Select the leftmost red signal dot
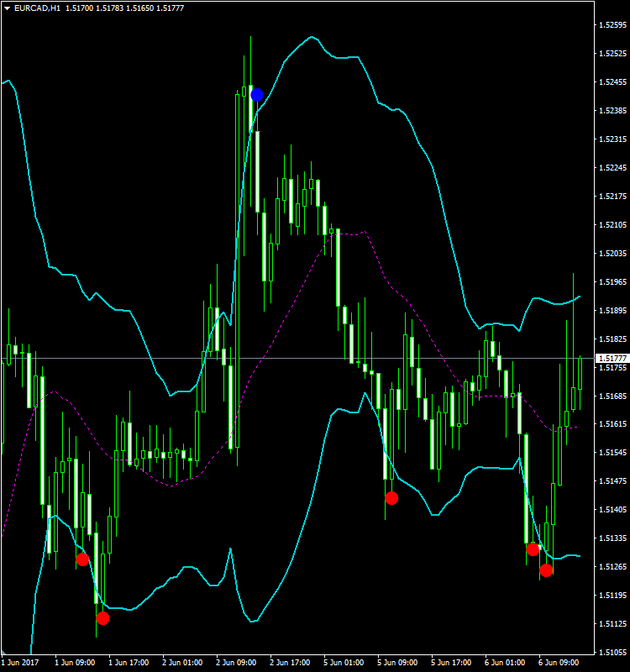 (82, 559)
